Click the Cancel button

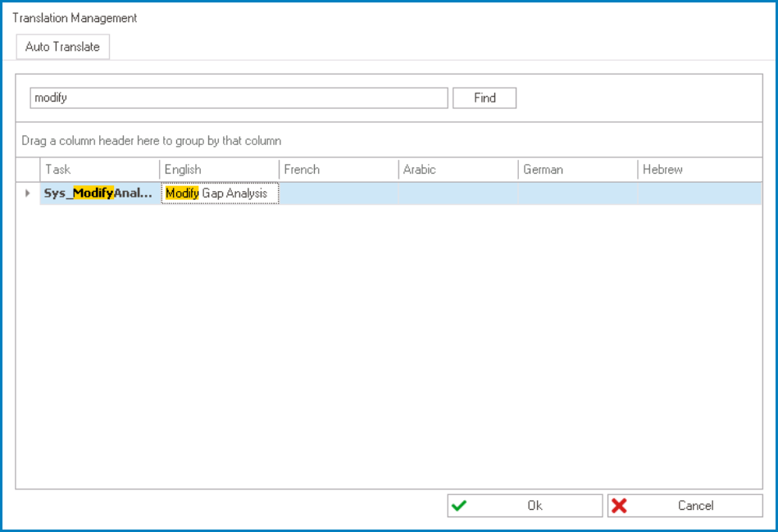pos(685,506)
